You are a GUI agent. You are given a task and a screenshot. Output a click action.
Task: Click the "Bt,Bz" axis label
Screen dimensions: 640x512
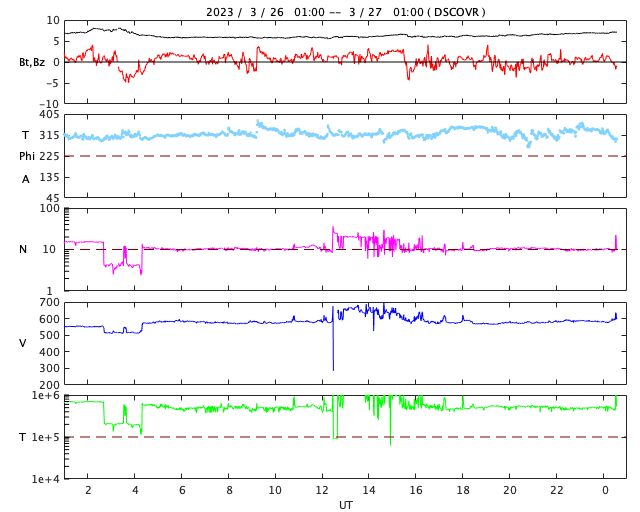[x=31, y=63]
